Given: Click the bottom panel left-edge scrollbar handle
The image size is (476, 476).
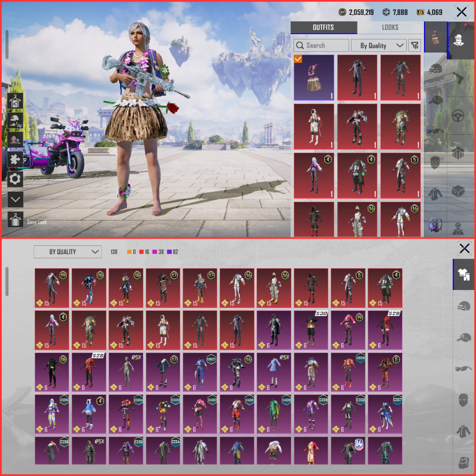Looking at the screenshot, I should point(7,281).
